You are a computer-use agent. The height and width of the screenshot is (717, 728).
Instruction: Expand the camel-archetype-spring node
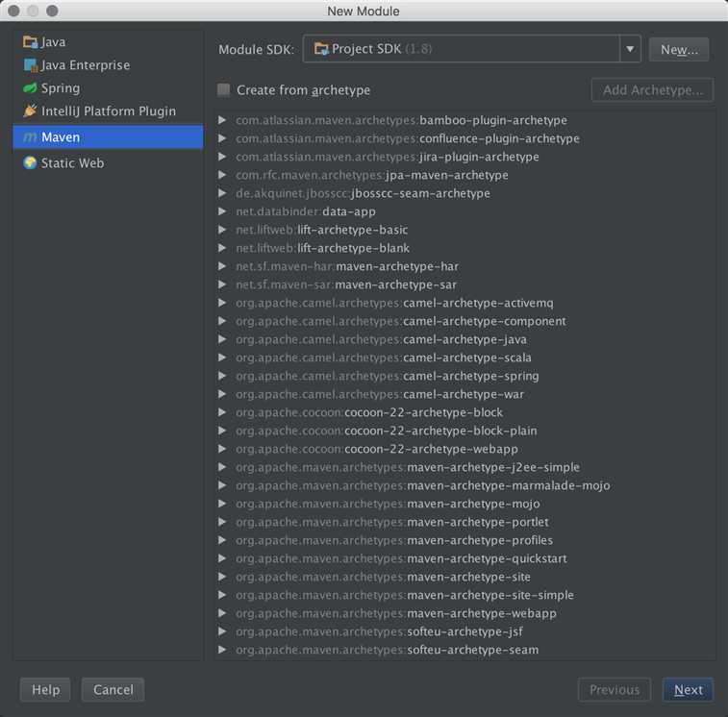(222, 376)
